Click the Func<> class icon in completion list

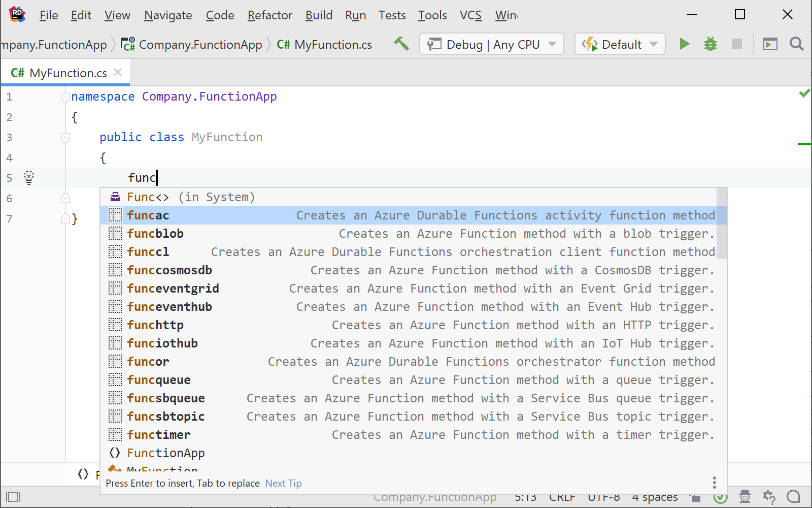pyautogui.click(x=115, y=197)
